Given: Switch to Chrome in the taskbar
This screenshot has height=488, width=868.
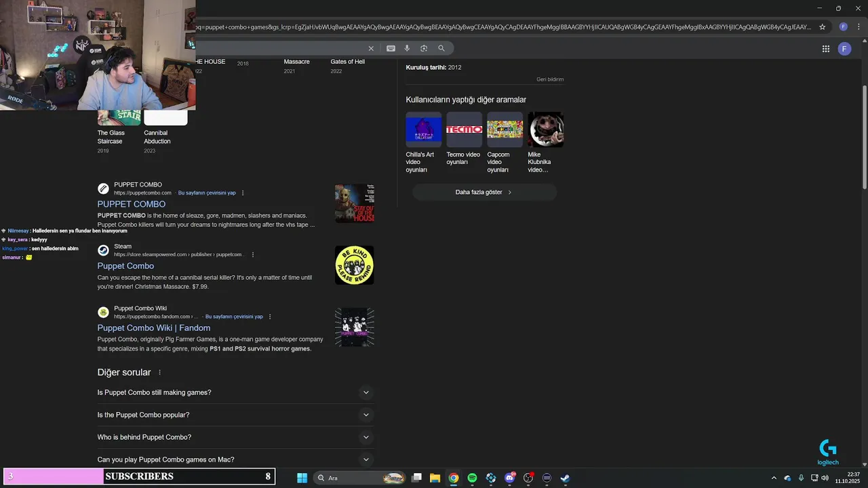Looking at the screenshot, I should coord(454,478).
